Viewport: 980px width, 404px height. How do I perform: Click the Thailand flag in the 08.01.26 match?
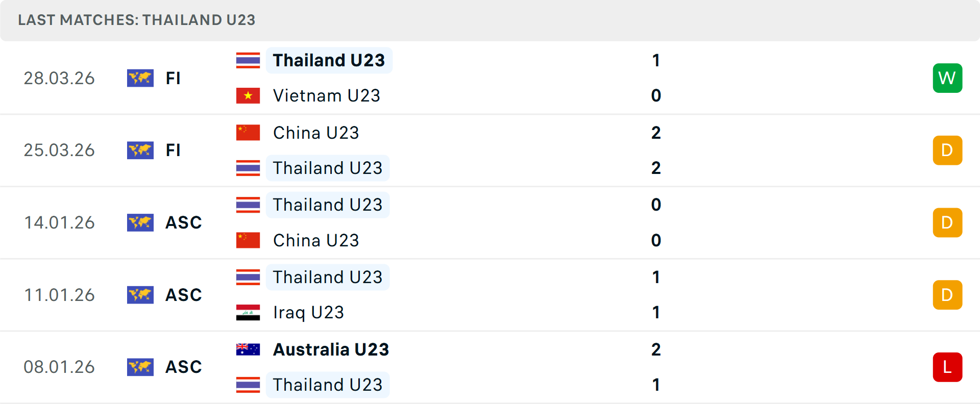[248, 385]
